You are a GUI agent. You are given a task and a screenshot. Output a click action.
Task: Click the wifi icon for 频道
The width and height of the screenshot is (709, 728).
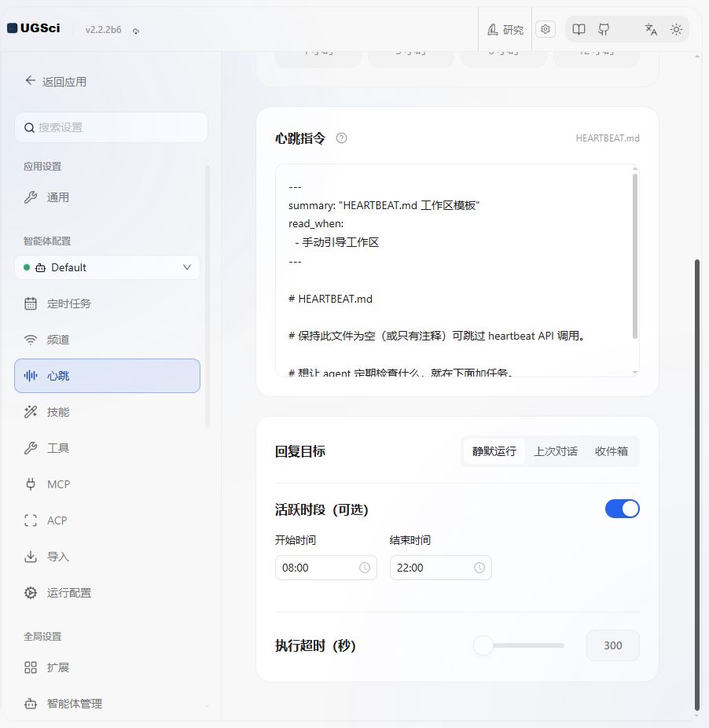tap(31, 340)
